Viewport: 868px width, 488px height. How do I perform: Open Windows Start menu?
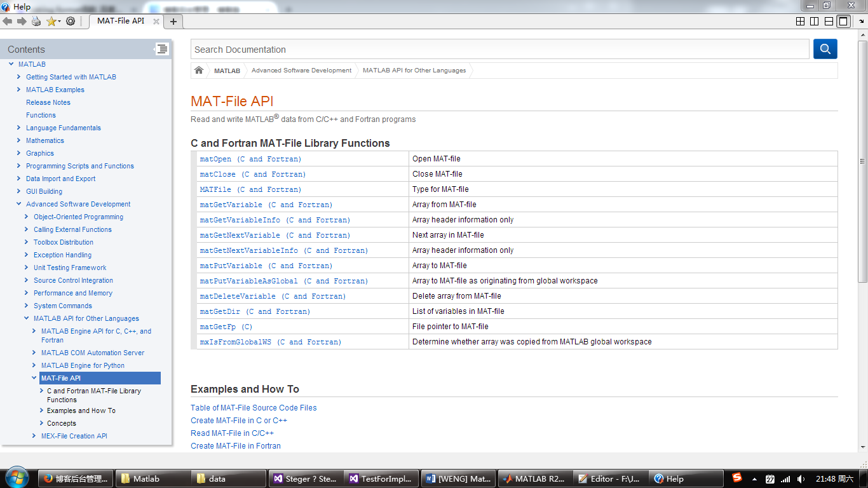17,477
